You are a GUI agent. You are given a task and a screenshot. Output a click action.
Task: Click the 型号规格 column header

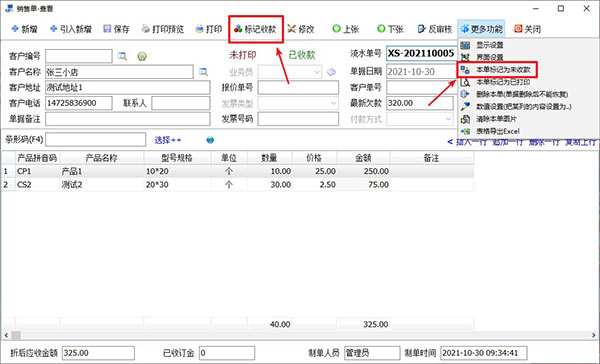(177, 158)
